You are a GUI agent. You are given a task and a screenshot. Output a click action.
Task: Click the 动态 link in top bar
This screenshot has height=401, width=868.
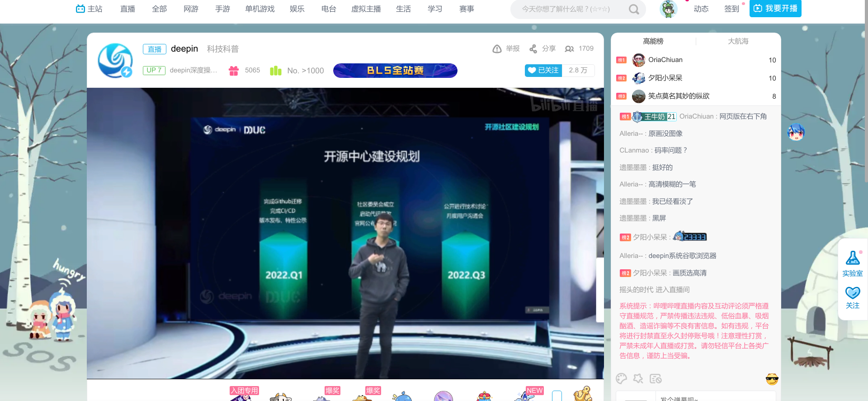coord(701,9)
